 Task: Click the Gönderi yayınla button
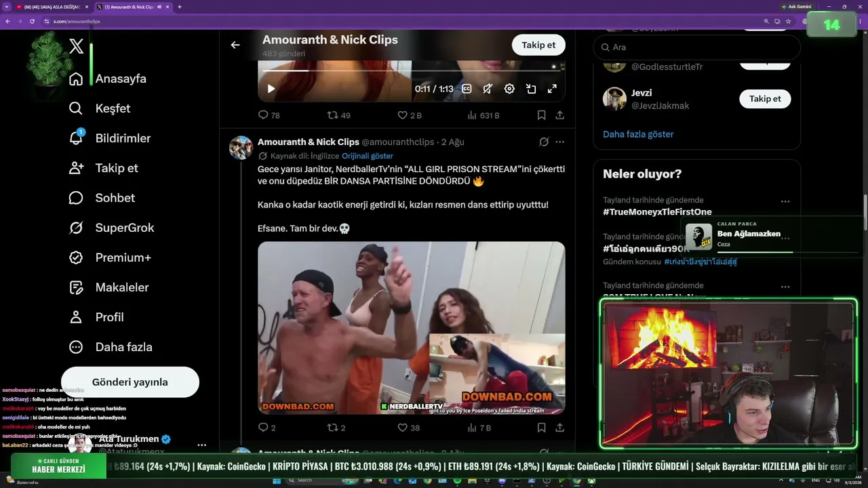click(130, 382)
